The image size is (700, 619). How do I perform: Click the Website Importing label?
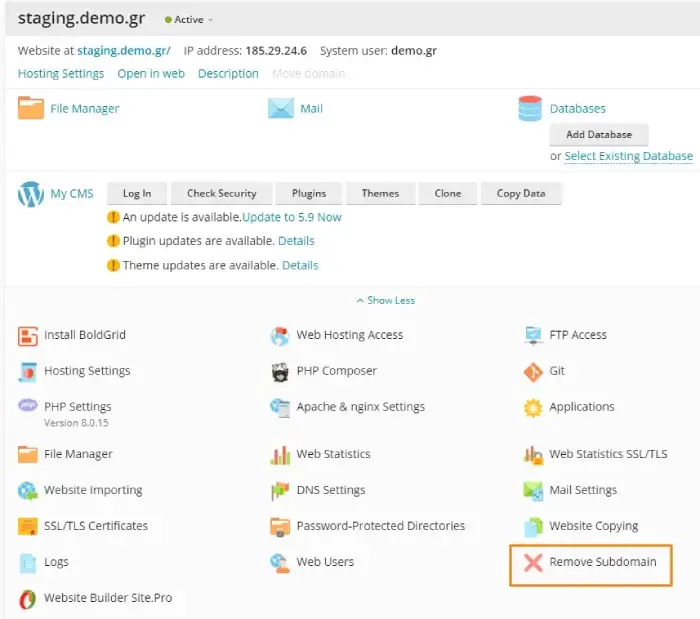pyautogui.click(x=93, y=490)
